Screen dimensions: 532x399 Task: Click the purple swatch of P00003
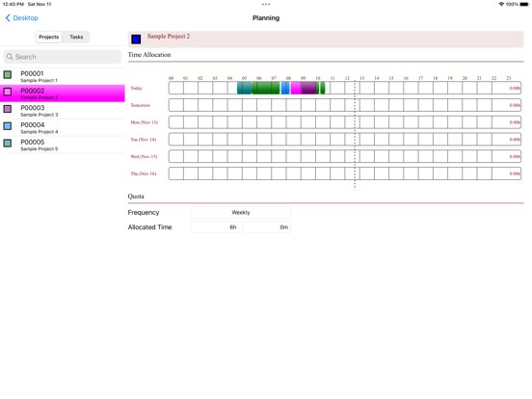tap(8, 109)
